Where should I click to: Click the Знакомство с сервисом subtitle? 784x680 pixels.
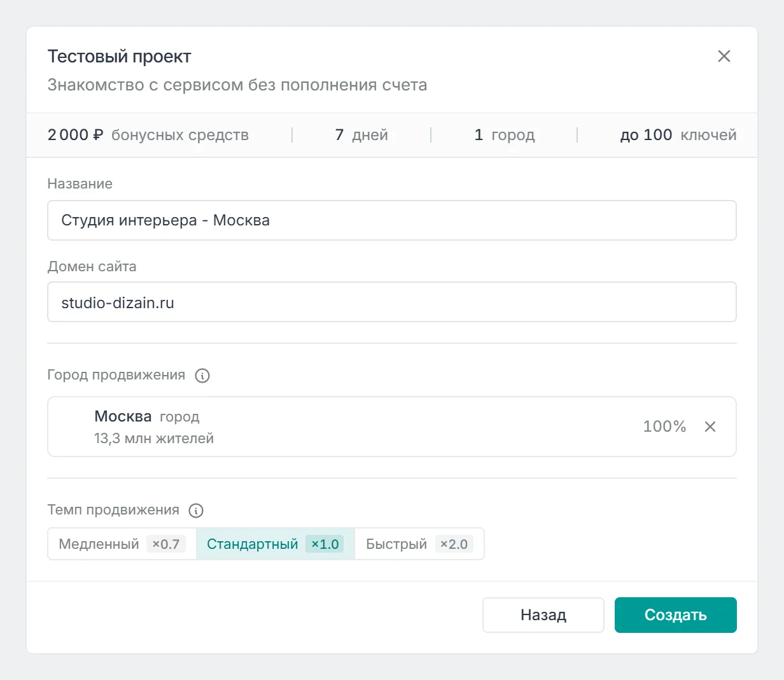coord(237,85)
